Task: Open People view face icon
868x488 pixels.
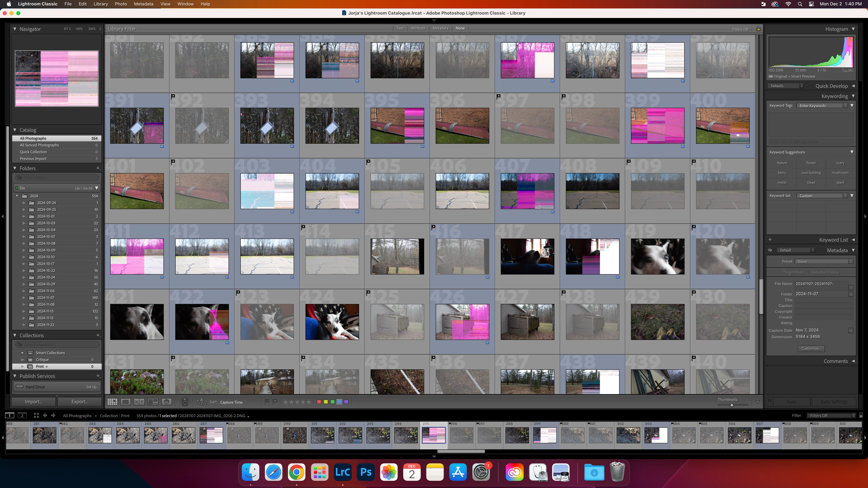Action: (x=166, y=402)
